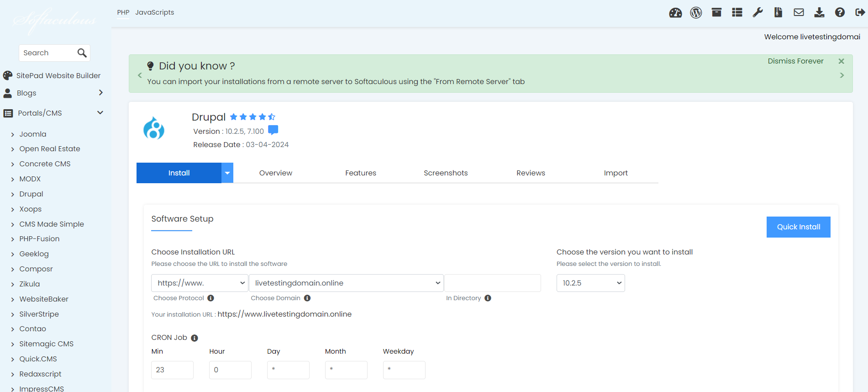Click the lightbulb tip icon
The height and width of the screenshot is (392, 868).
pyautogui.click(x=150, y=66)
